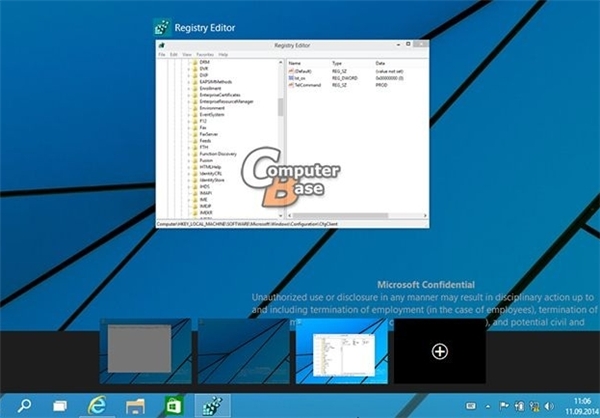The width and height of the screenshot is (600, 418).
Task: Click the Fusion key folder icon
Action: 195,160
